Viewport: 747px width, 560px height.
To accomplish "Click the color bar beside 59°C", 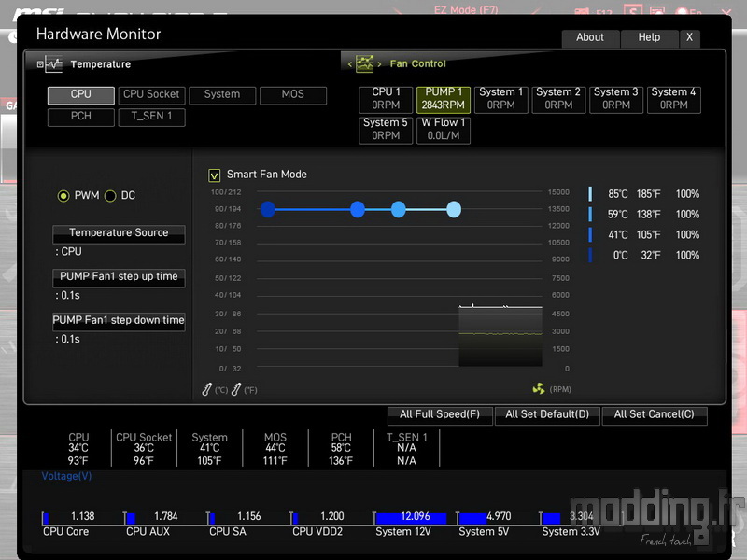I will (590, 215).
